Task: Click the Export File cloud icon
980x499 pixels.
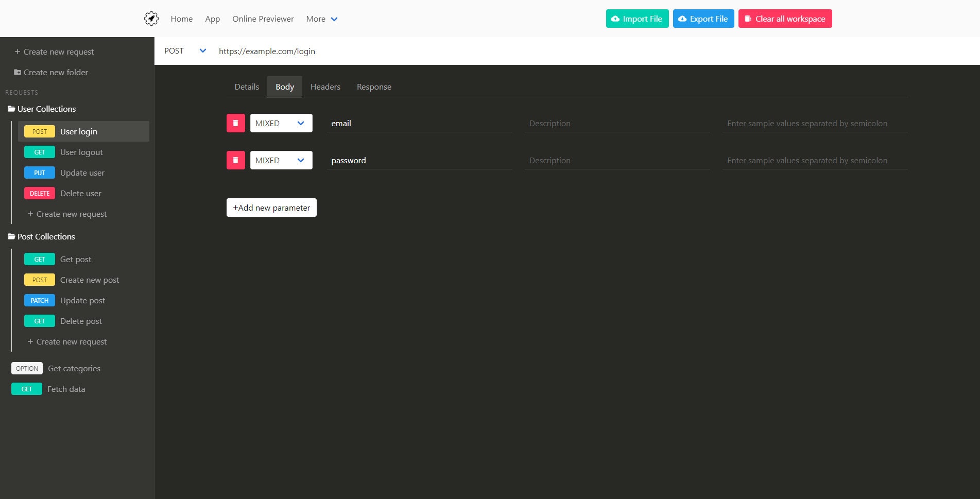Action: 682,19
